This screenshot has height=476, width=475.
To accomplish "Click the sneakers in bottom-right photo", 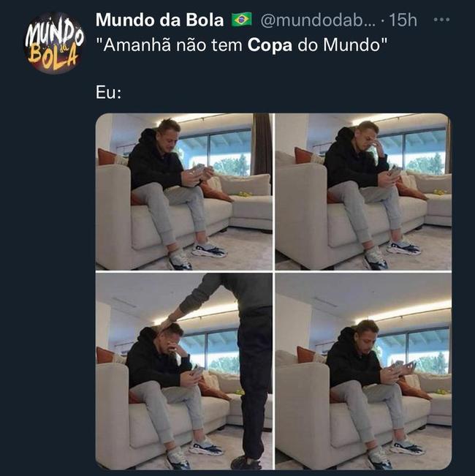I will tap(395, 453).
